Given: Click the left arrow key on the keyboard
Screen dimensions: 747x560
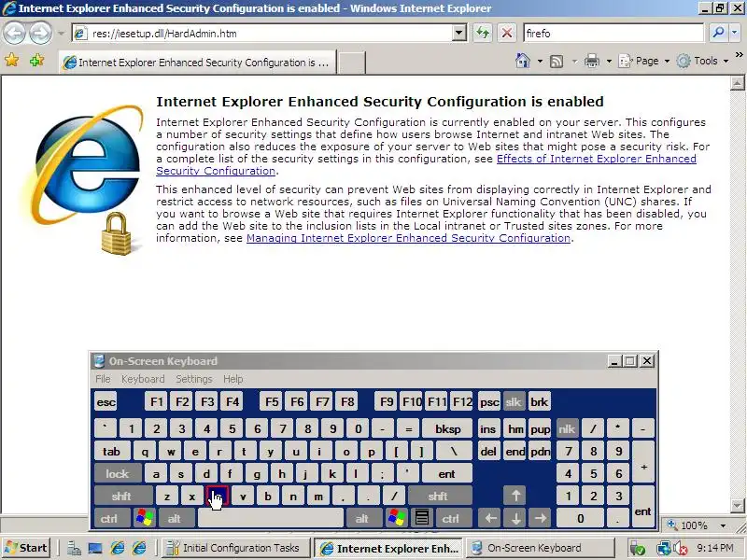Looking at the screenshot, I should point(490,518).
